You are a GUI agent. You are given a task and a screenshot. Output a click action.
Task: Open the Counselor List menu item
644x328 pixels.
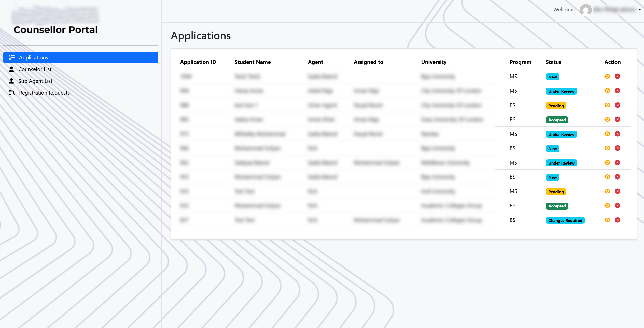click(35, 69)
